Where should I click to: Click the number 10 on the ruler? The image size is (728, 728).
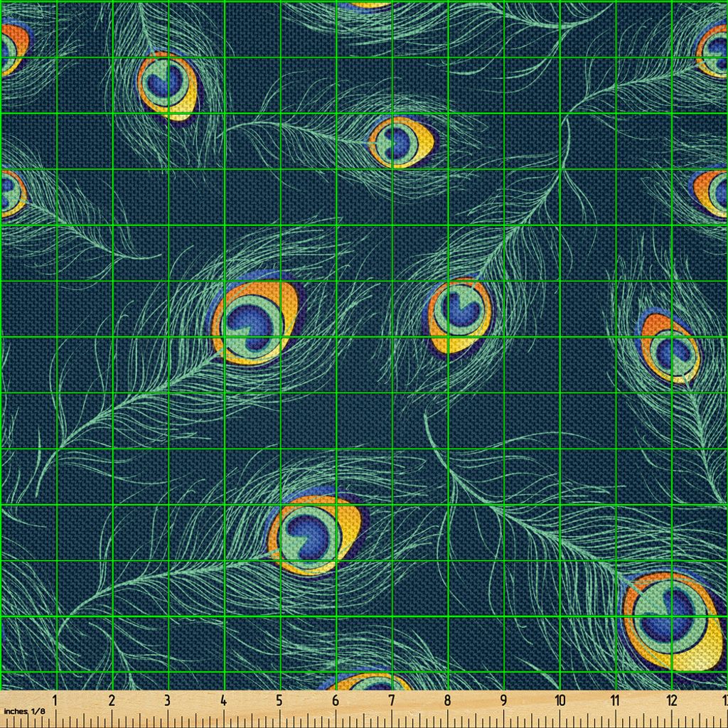coord(560,700)
